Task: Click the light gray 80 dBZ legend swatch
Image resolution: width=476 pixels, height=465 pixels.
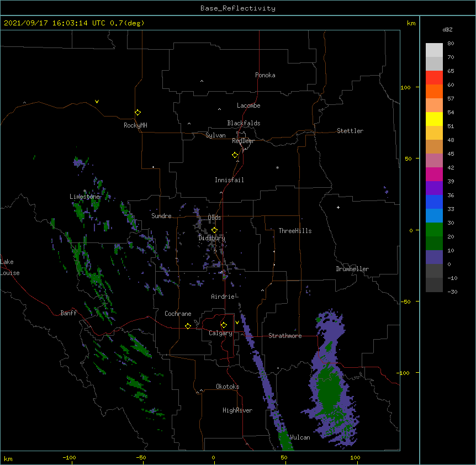Action: coord(434,50)
